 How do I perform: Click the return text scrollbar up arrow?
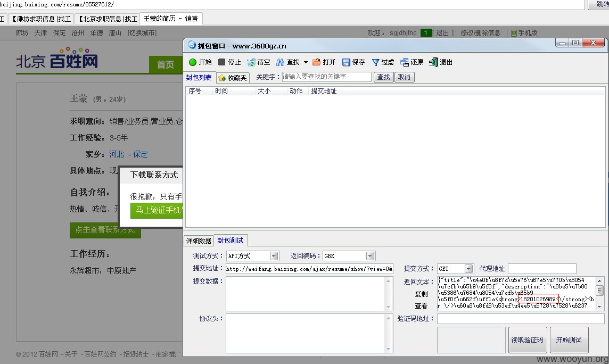(599, 280)
